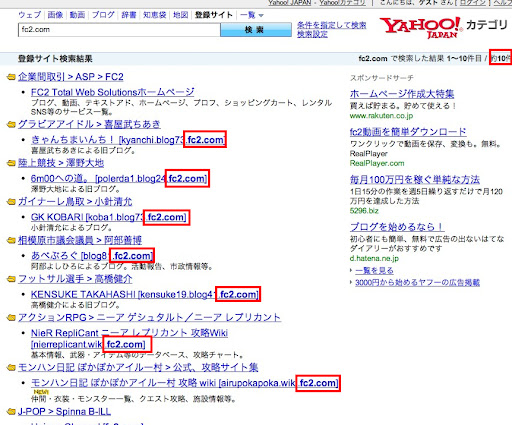Open the ブログ search tab
This screenshot has width=512, height=425.
(103, 15)
